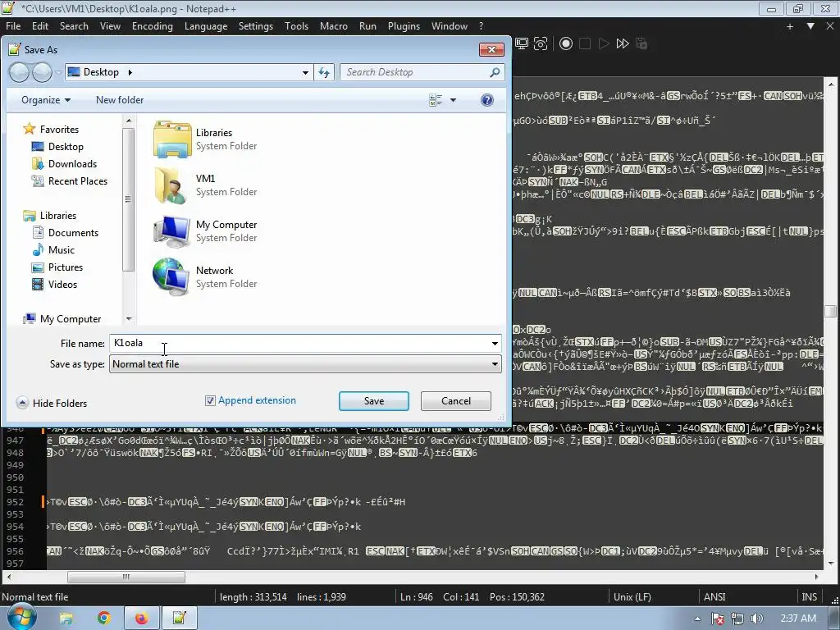Click the INS status bar indicator

click(x=810, y=597)
